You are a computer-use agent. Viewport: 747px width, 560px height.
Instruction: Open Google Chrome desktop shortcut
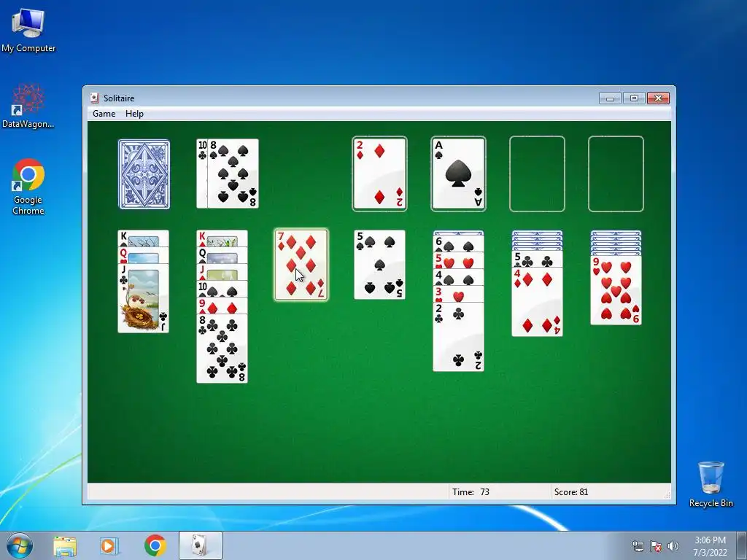[x=28, y=187]
